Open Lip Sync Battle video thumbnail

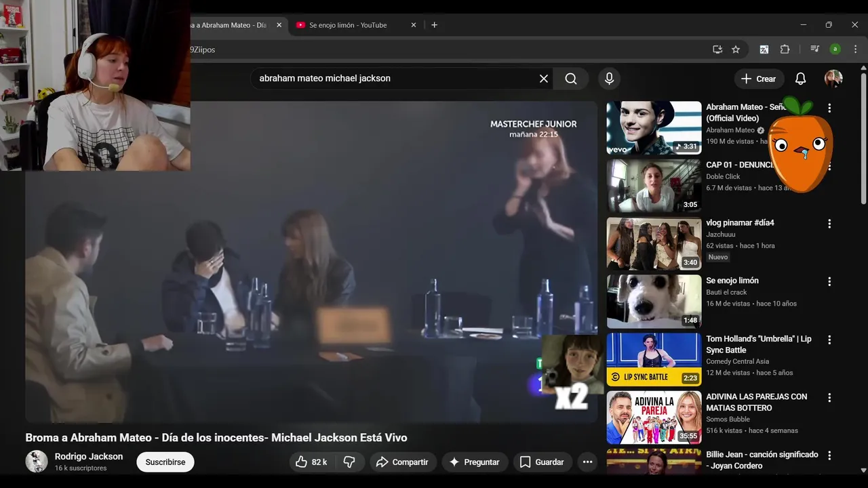[654, 359]
